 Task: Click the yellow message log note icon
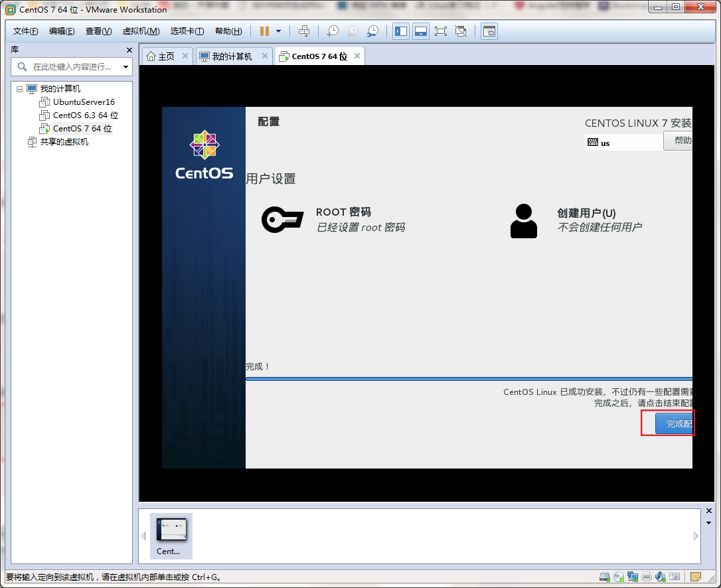pos(696,577)
